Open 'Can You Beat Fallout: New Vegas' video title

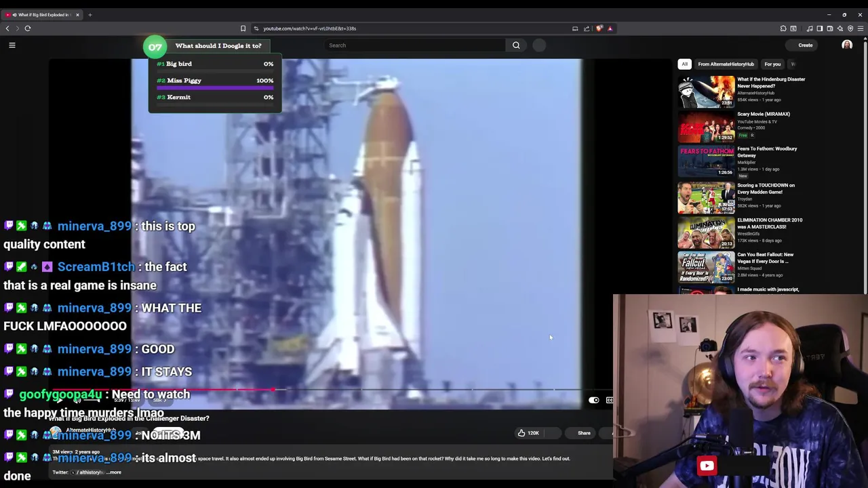coord(765,258)
